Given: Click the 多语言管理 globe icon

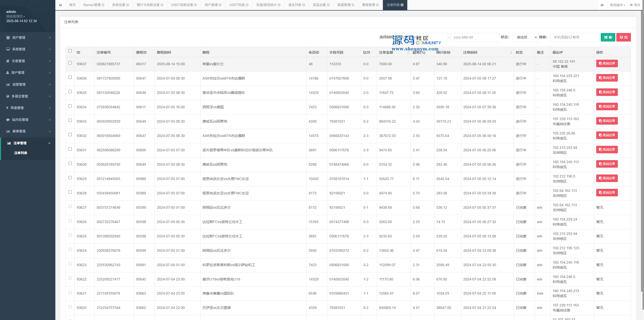Looking at the screenshot, I should click(x=8, y=96).
